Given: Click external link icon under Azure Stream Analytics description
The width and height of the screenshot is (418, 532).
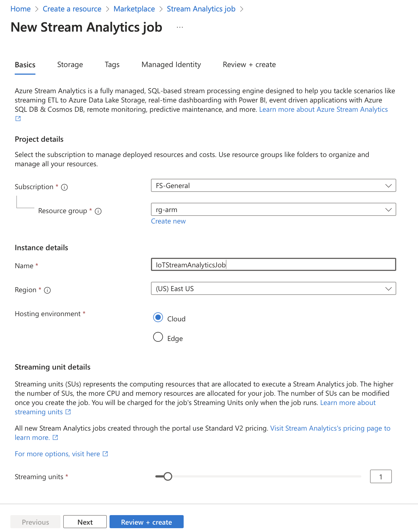Looking at the screenshot, I should pyautogui.click(x=18, y=119).
